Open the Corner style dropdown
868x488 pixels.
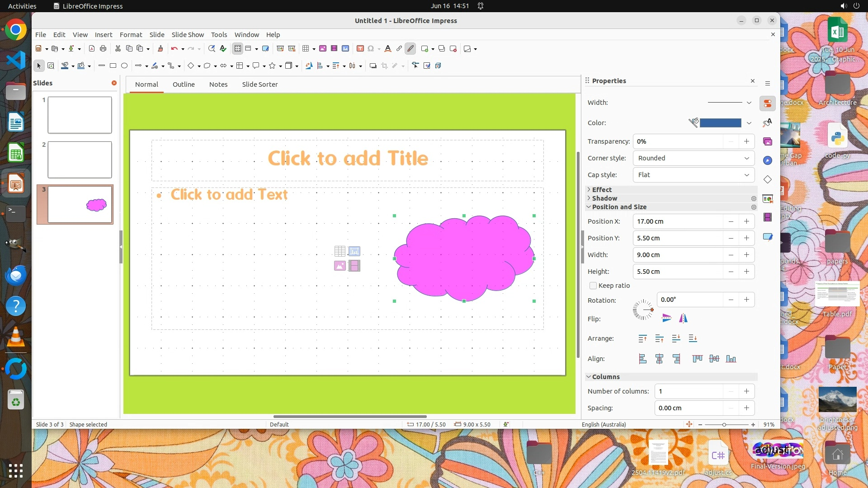coord(693,158)
